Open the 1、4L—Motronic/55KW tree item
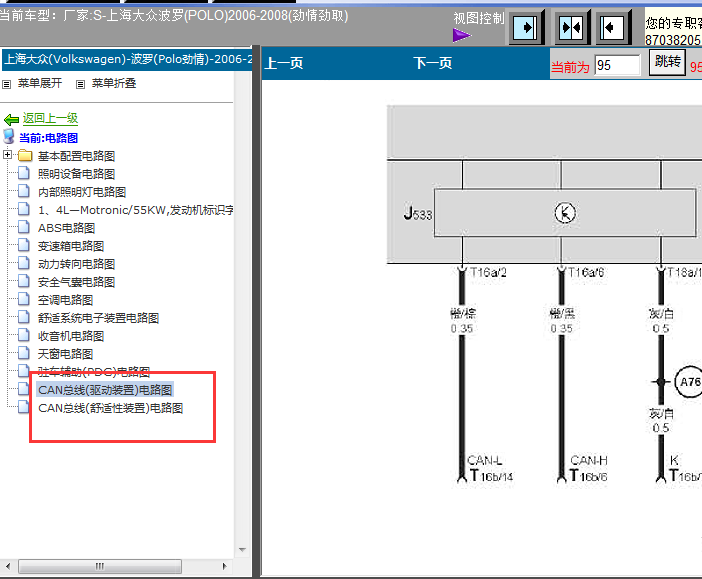702x579 pixels. coord(136,210)
